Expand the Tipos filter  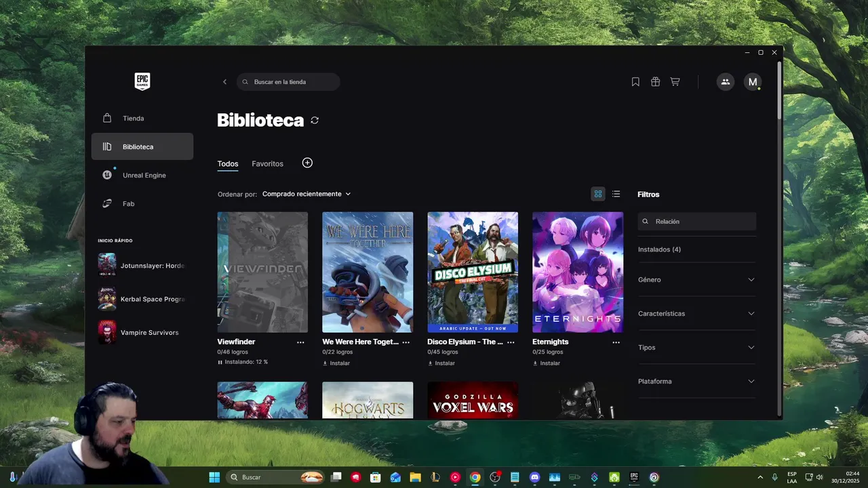click(696, 347)
